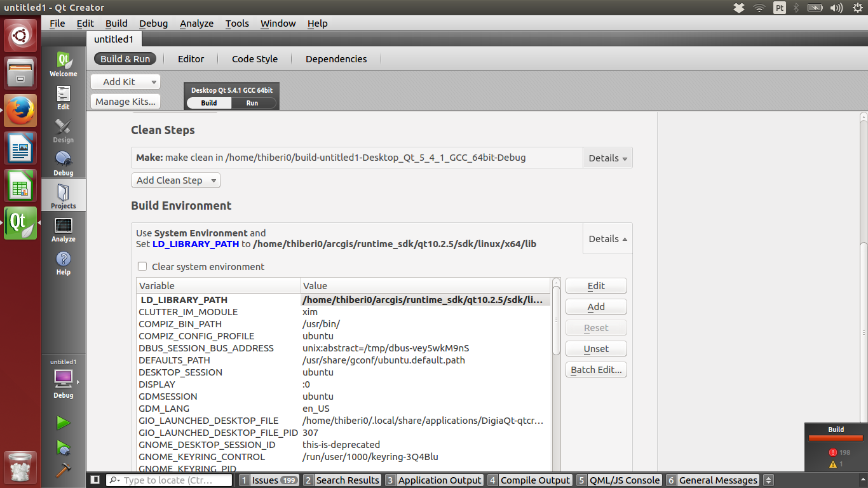
Task: Switch kit settings to Build
Action: pos(209,103)
